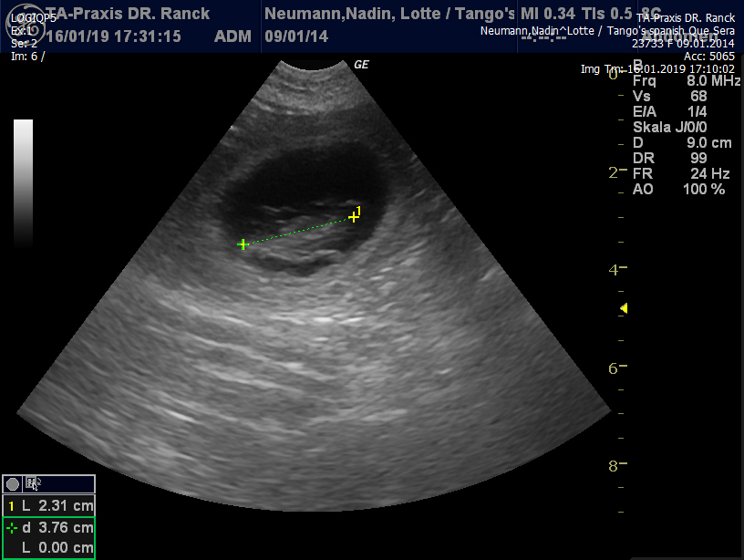Click the round gray record icon
744x560 pixels.
13,484
